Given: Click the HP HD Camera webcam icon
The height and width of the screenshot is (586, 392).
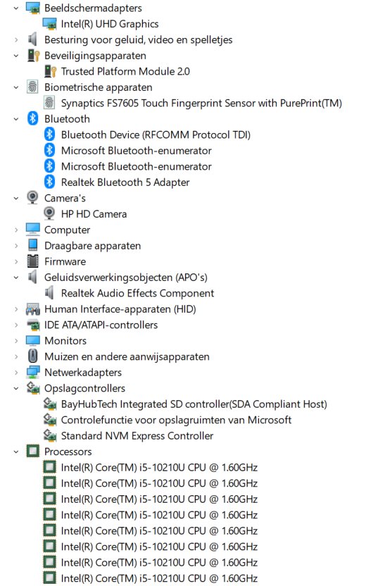Looking at the screenshot, I should (49, 213).
